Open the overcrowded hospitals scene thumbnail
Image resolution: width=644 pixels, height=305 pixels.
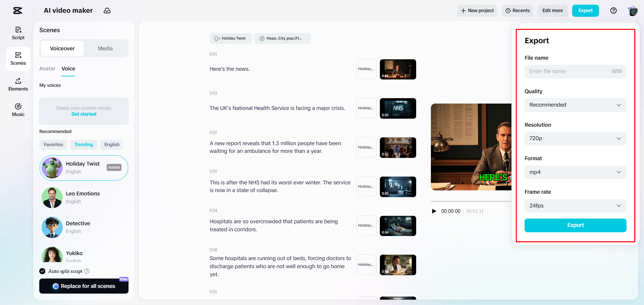[x=398, y=226]
